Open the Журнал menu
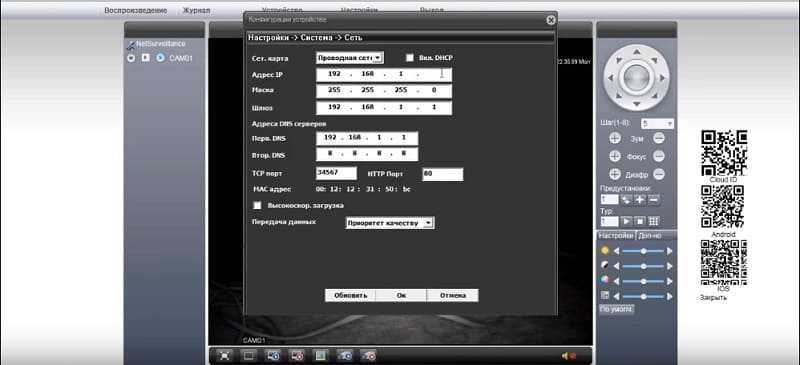The height and width of the screenshot is (365, 800). tap(196, 10)
